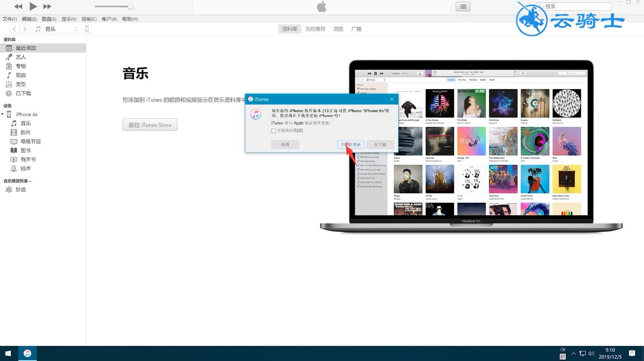This screenshot has width=644, height=361.
Task: Select 专辑 in the library sidebar
Action: [43, 66]
